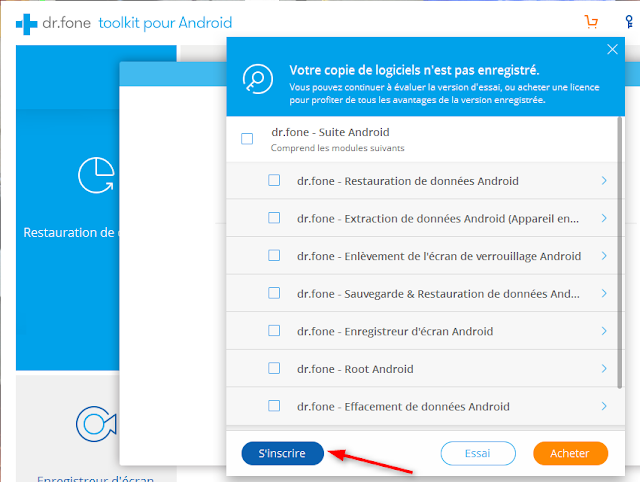The height and width of the screenshot is (482, 640).
Task: Tick the Root Android checkbox
Action: [274, 368]
